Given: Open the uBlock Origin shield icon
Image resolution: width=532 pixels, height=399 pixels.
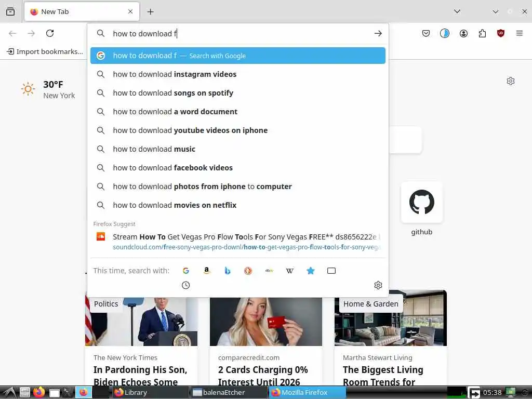Looking at the screenshot, I should coord(500,33).
